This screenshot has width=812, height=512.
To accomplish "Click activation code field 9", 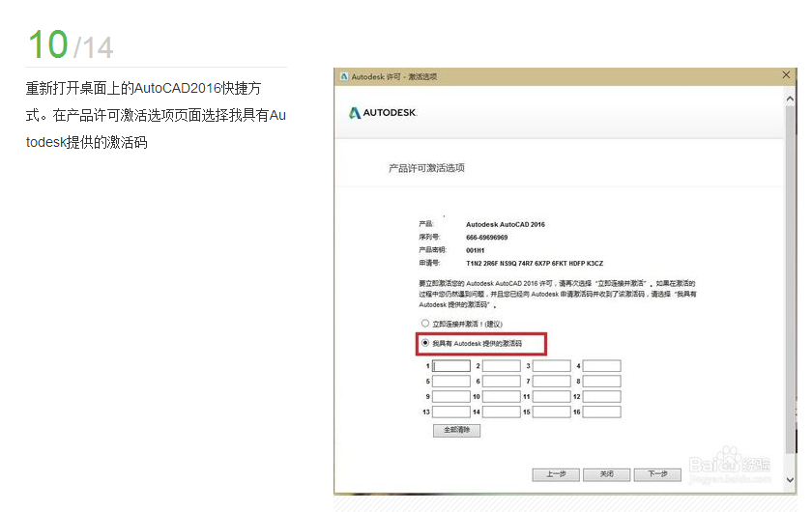I will point(451,397).
